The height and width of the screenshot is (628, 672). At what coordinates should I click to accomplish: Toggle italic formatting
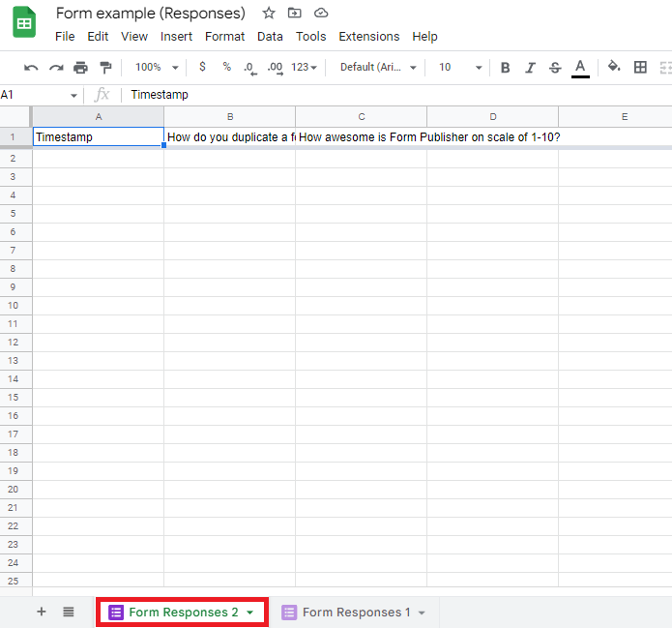(530, 68)
